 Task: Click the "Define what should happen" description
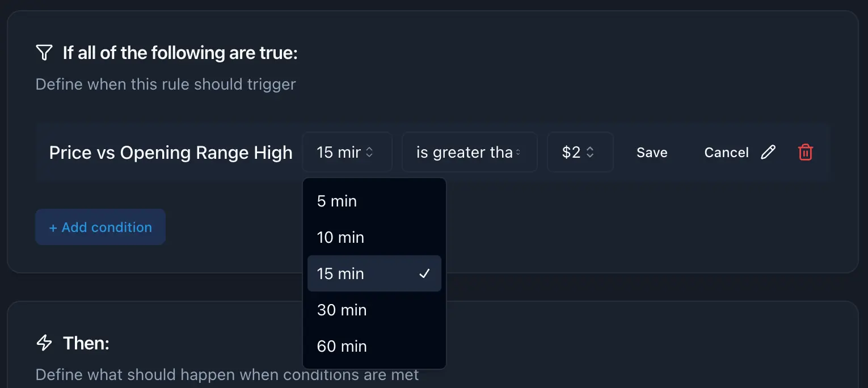click(x=227, y=375)
